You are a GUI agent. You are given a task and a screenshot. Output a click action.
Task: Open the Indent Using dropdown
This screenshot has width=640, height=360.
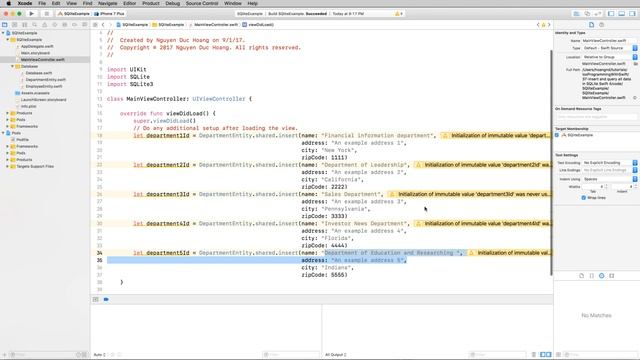(x=610, y=179)
